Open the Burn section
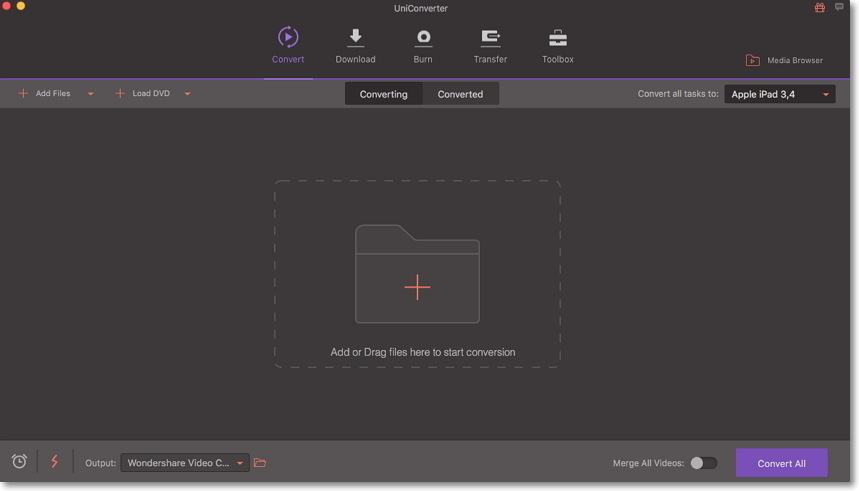 pyautogui.click(x=423, y=45)
